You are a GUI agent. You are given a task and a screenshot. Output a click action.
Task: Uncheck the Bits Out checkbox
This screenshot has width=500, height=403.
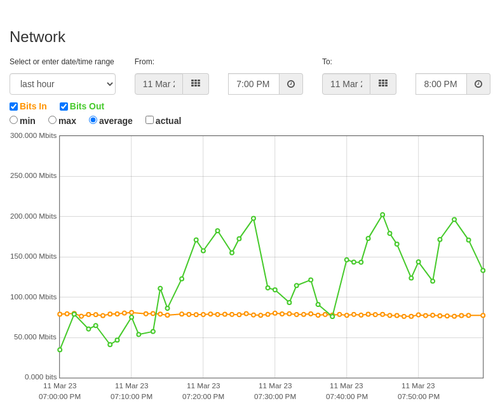tap(64, 106)
